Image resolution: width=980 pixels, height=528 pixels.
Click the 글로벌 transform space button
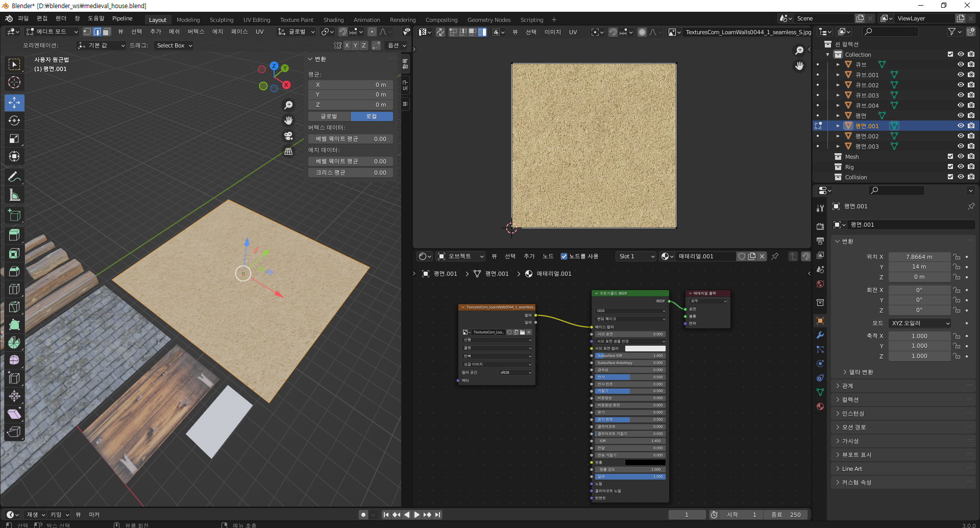[x=329, y=116]
